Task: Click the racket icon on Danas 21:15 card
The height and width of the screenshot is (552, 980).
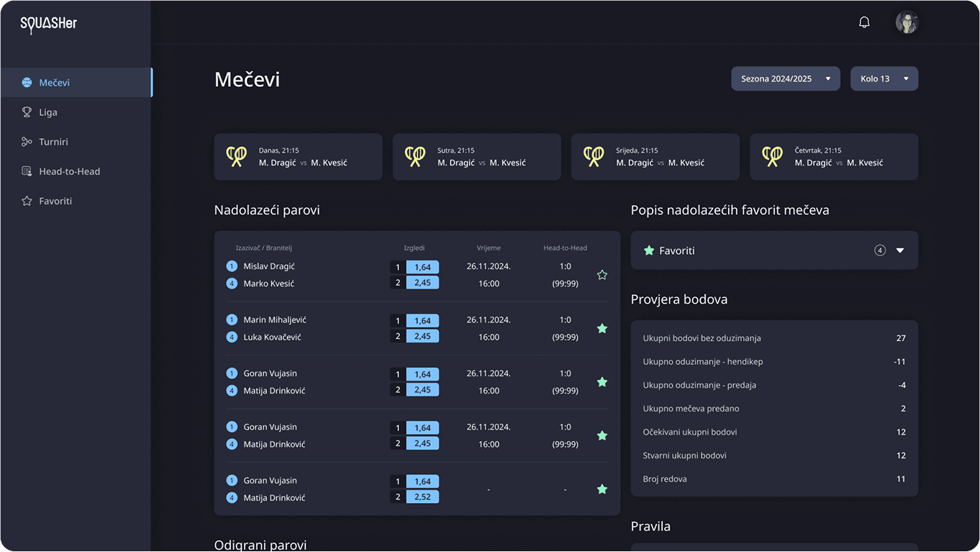Action: pyautogui.click(x=237, y=156)
